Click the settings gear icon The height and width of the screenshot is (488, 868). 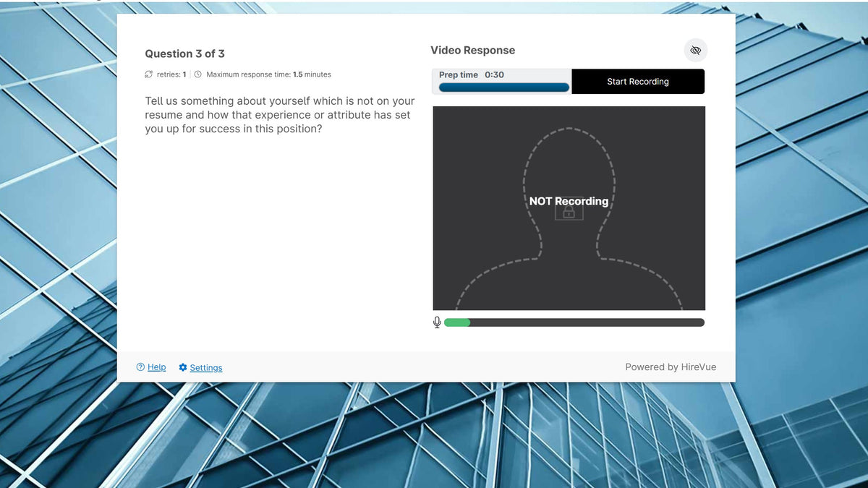point(183,367)
